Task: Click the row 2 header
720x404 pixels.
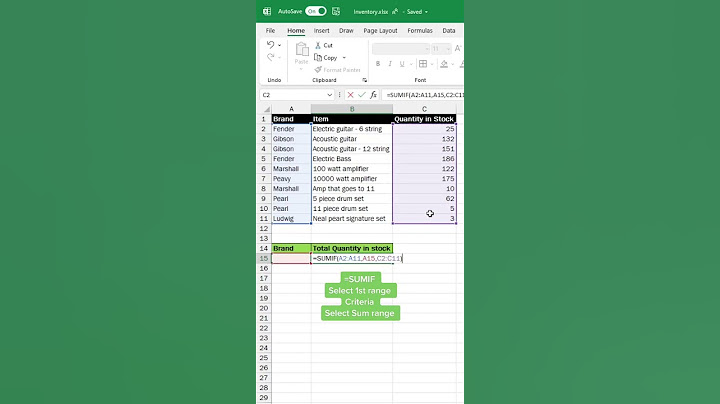Action: pos(264,129)
